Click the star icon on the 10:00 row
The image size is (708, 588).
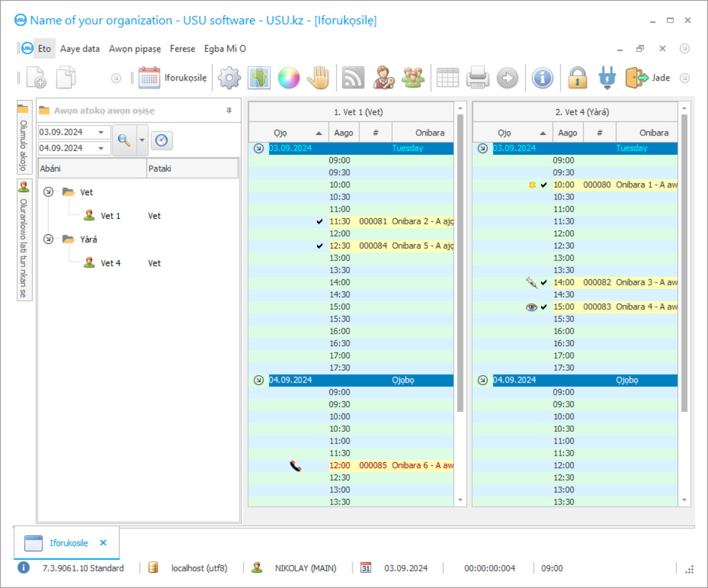(532, 185)
